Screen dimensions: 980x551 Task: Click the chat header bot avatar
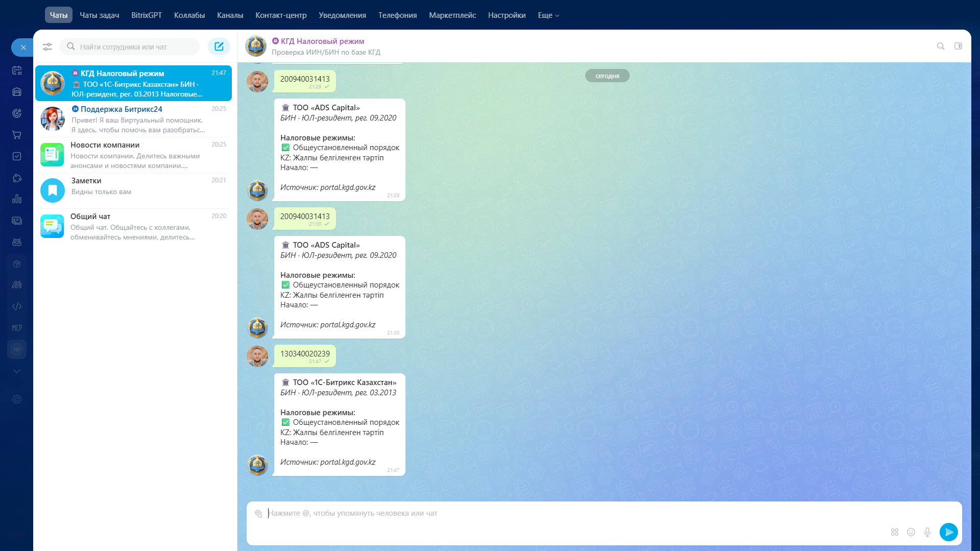[x=256, y=46]
